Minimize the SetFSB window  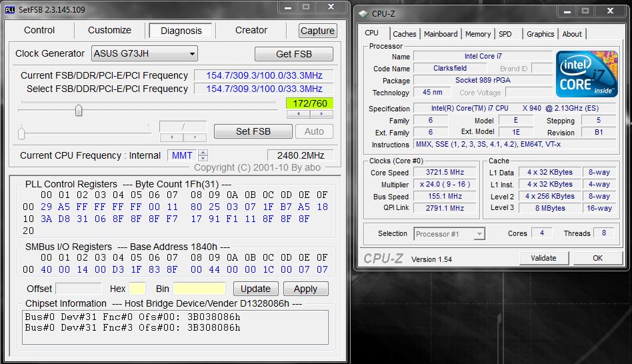288,7
